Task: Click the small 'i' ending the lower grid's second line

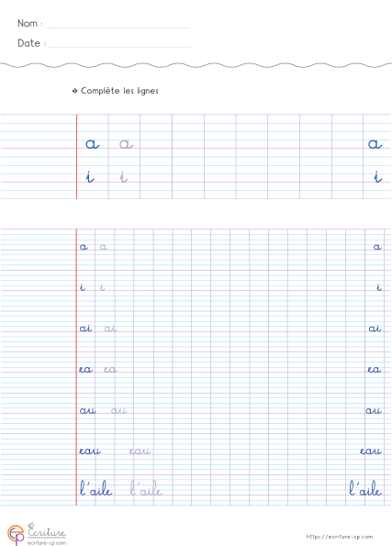Action: coord(379,287)
